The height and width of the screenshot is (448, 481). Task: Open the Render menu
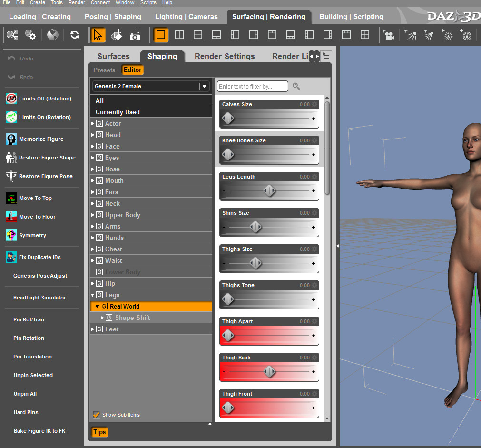[x=77, y=3]
